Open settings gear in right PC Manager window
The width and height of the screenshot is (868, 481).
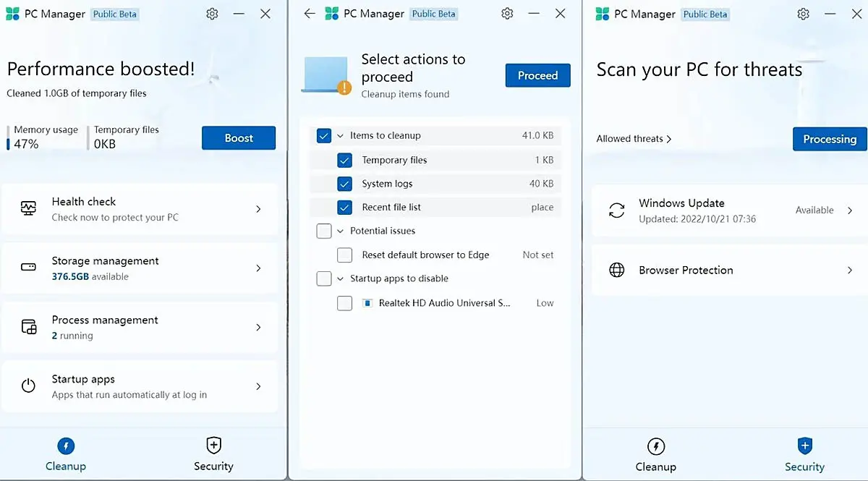803,14
